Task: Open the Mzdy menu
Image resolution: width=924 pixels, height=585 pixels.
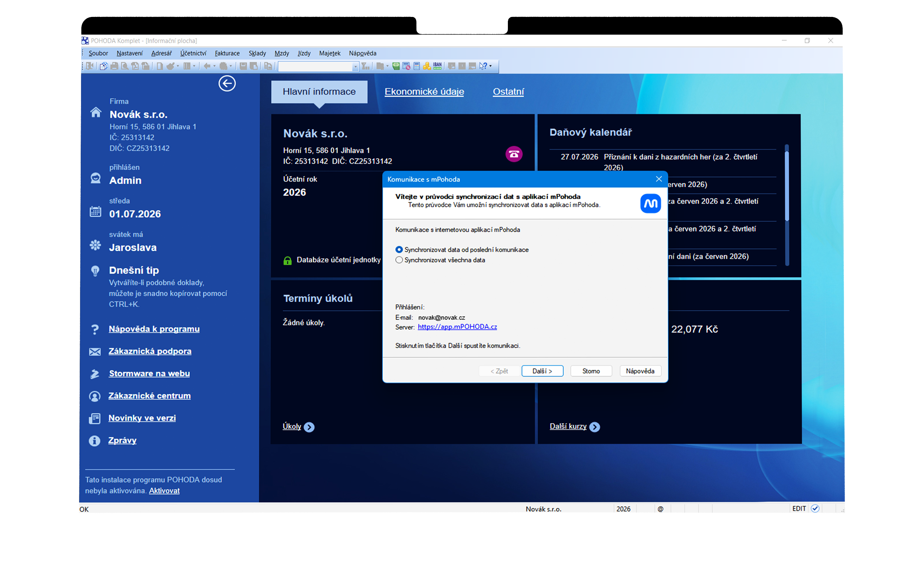Action: [282, 53]
